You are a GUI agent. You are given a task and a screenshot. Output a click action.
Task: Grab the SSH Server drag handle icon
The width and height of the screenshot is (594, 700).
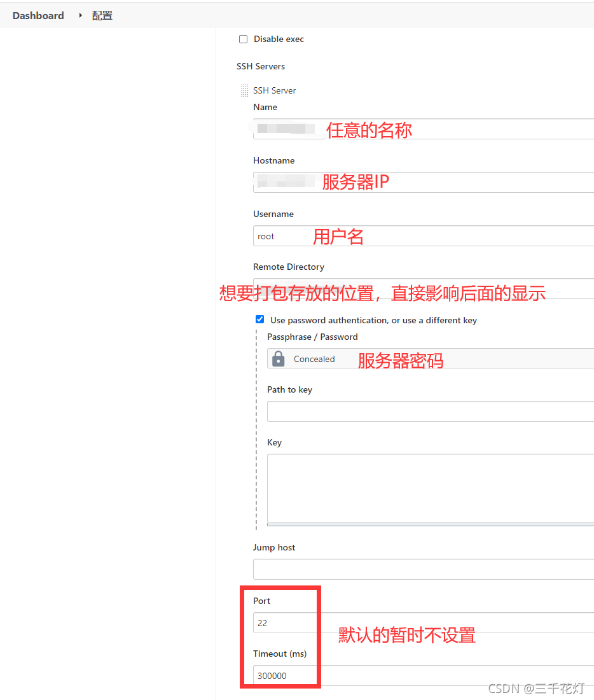245,90
